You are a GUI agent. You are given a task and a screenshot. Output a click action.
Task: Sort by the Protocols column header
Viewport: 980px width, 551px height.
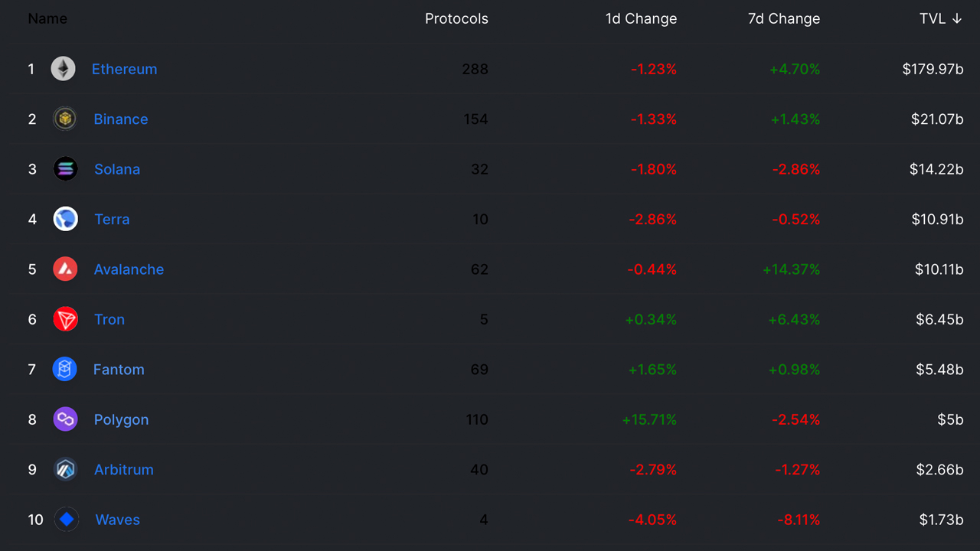[456, 19]
